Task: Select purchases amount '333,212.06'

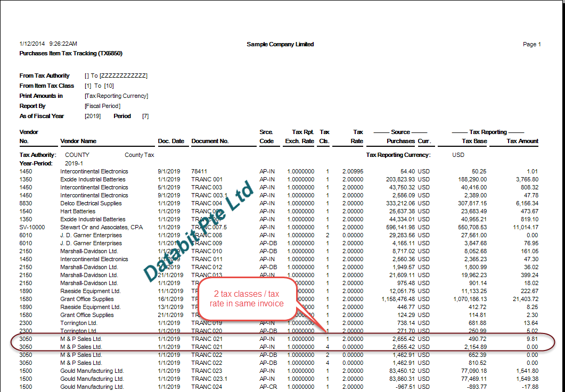Action: pos(400,203)
